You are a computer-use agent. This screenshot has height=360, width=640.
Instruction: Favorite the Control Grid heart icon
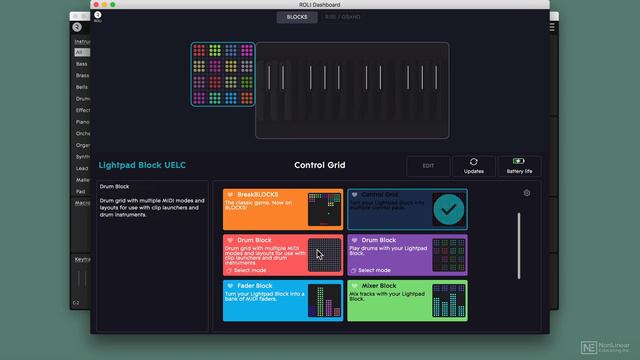coord(354,195)
